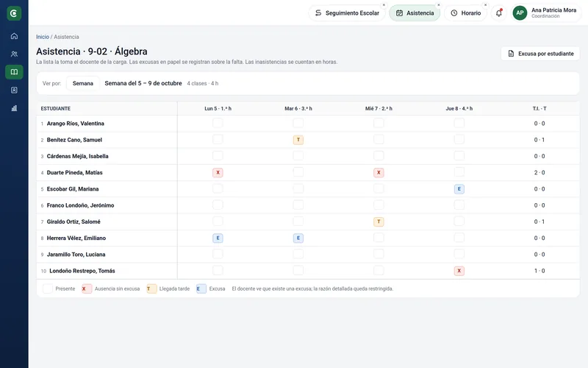Click the Mar 6 · 3.ª h column header

pyautogui.click(x=298, y=108)
